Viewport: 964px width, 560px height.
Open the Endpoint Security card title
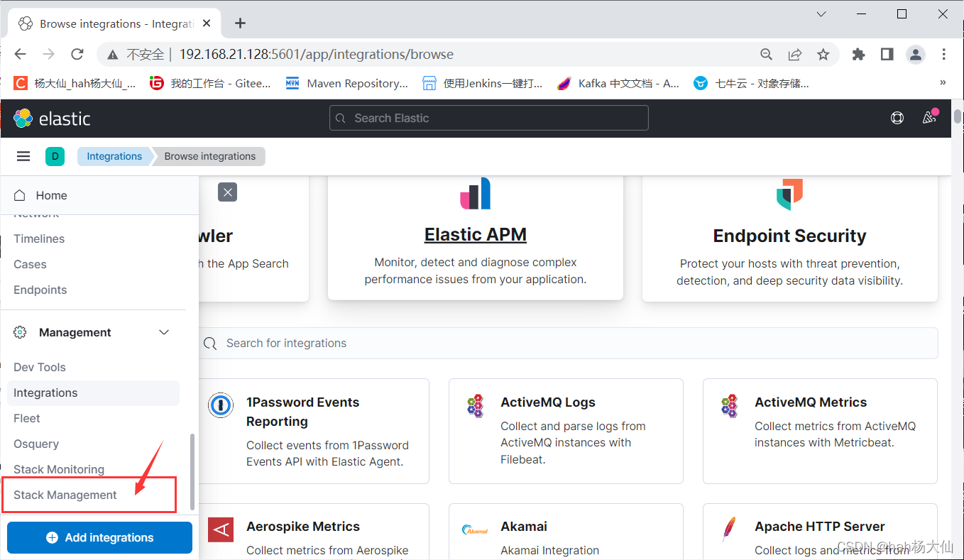click(789, 236)
